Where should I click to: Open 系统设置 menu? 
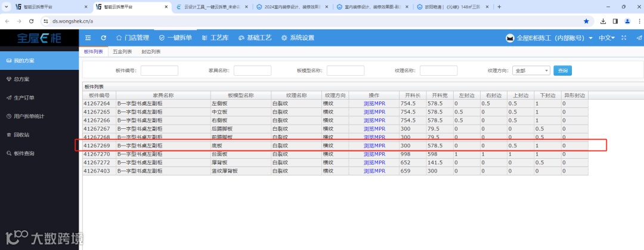coord(298,38)
